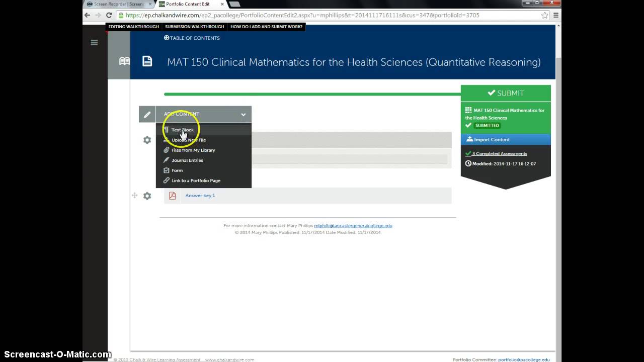Screen dimensions: 644x362
Task: Open the Answer key 1 file link
Action: [x=200, y=196]
